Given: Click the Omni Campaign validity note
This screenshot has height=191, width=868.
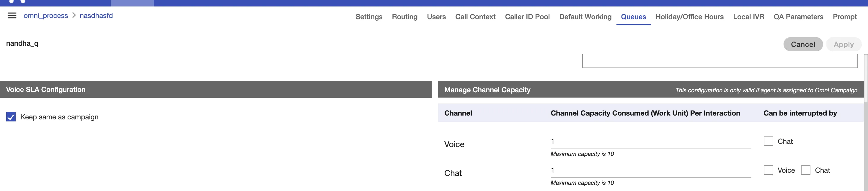Looking at the screenshot, I should (766, 90).
